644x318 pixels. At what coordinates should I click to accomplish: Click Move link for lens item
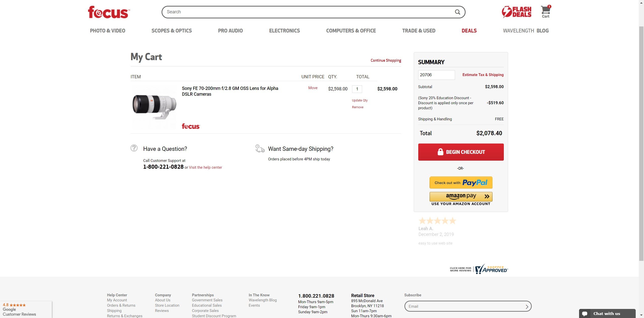(x=313, y=88)
